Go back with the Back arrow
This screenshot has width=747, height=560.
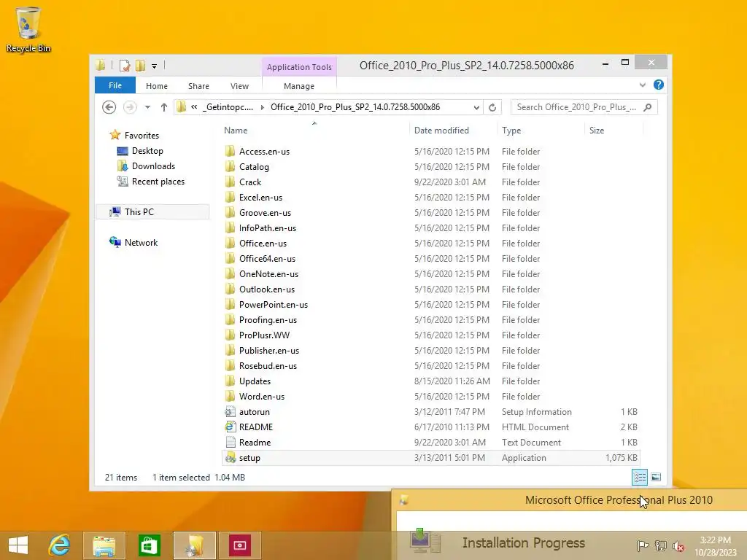point(109,107)
